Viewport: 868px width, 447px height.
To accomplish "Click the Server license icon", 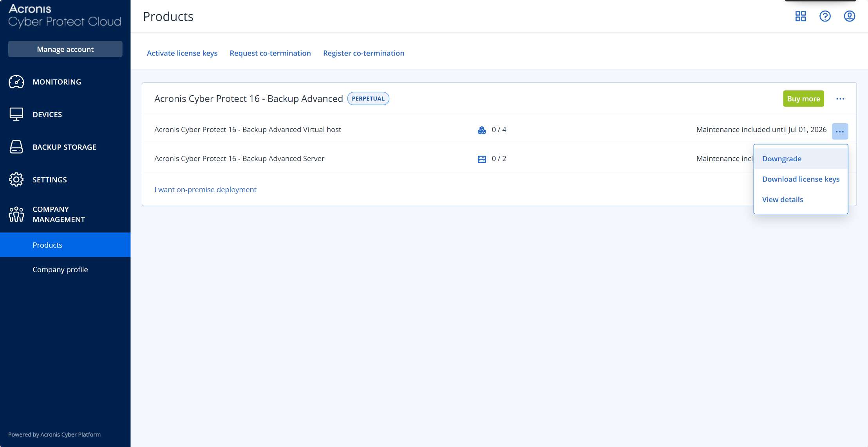I will (x=482, y=159).
